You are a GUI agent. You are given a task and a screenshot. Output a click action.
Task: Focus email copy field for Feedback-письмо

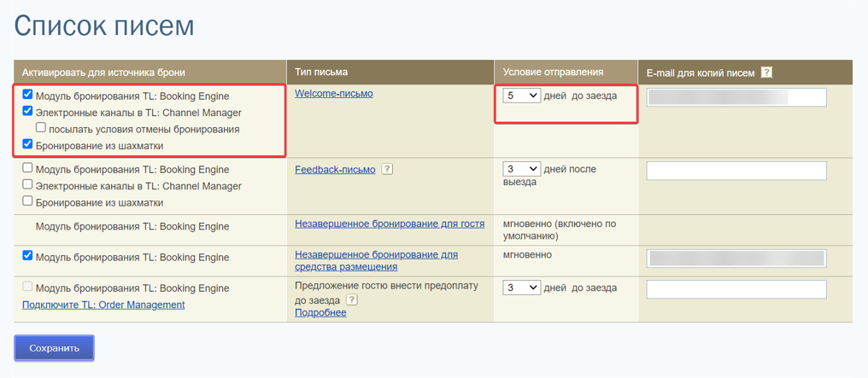click(x=736, y=171)
